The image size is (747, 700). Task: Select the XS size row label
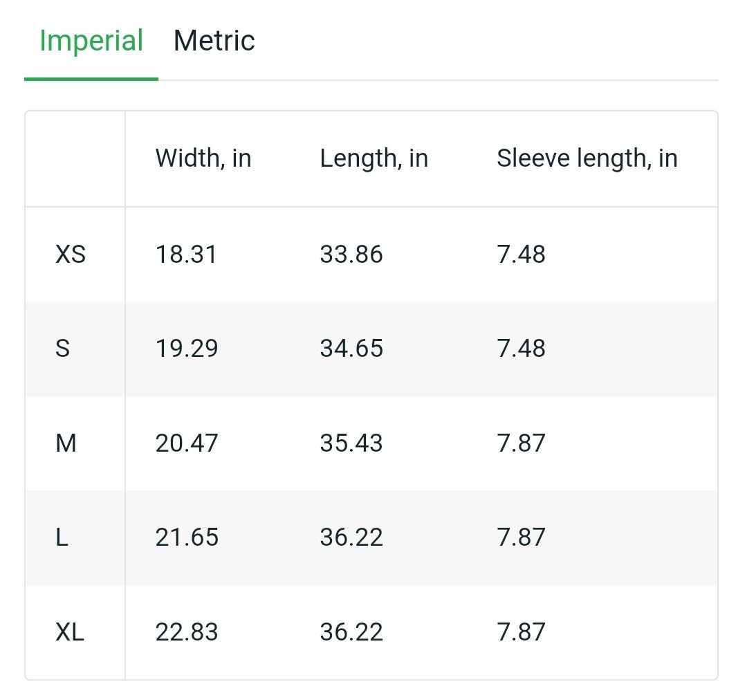click(x=71, y=254)
